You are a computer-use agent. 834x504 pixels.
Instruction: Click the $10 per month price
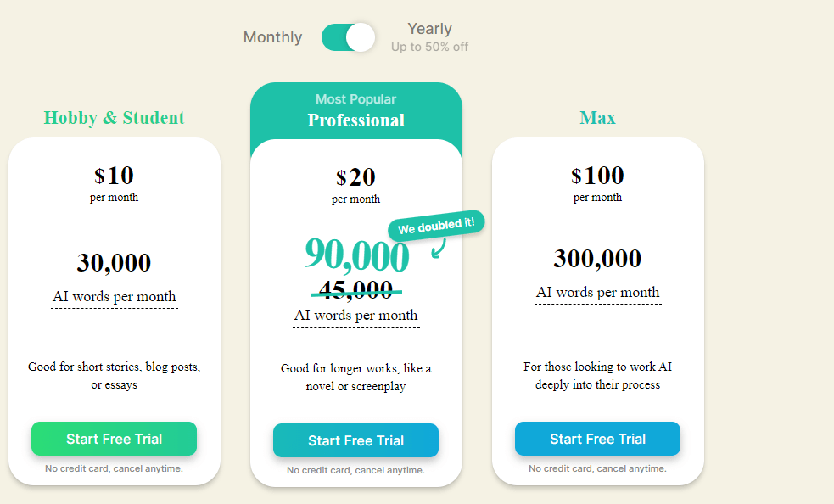coord(115,176)
